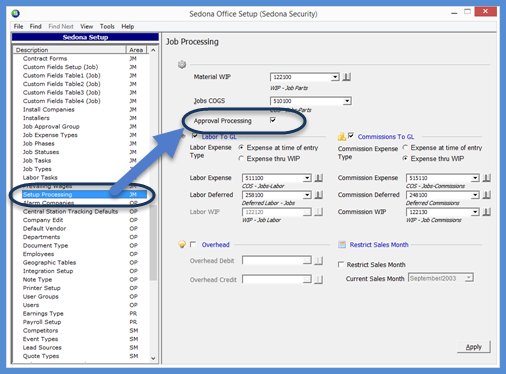This screenshot has width=506, height=374.
Task: Click the gear icon above Material WIP
Action: 182,64
